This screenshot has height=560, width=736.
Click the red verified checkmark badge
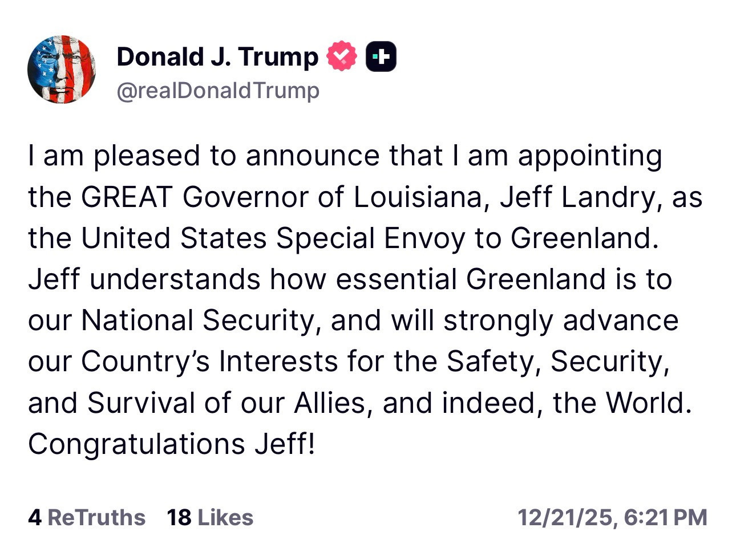coord(341,56)
